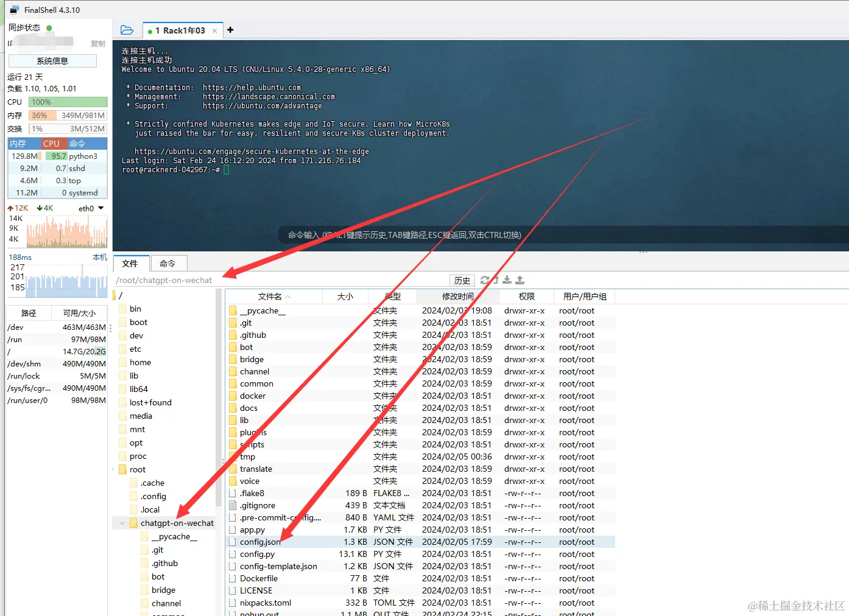This screenshot has height=616, width=849.
Task: Click the upload file icon
Action: pos(520,280)
